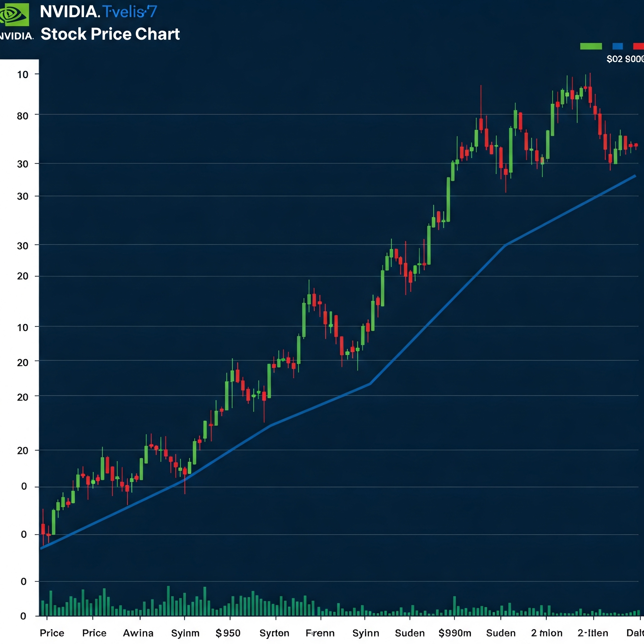Click the '$950' x-axis label

point(228,633)
